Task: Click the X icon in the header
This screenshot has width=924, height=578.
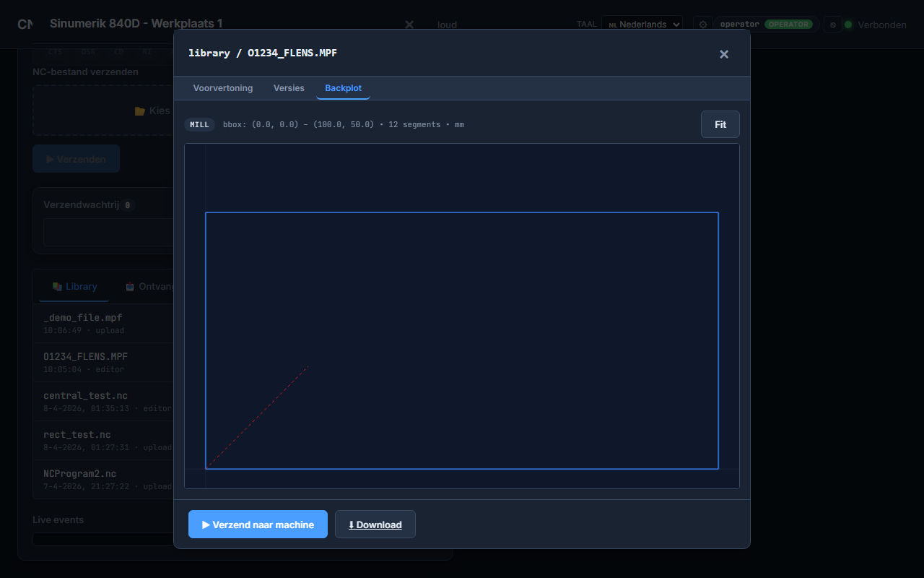Action: 409,25
